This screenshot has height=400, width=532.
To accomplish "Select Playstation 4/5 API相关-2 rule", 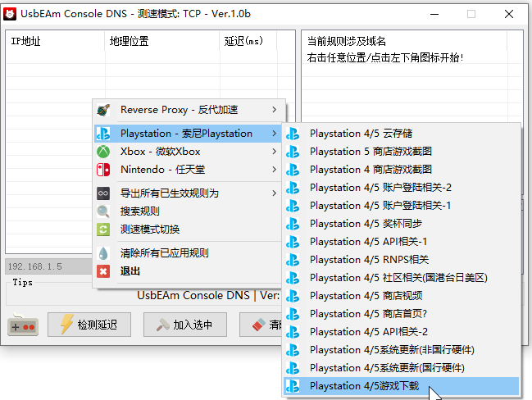I will [x=402, y=332].
